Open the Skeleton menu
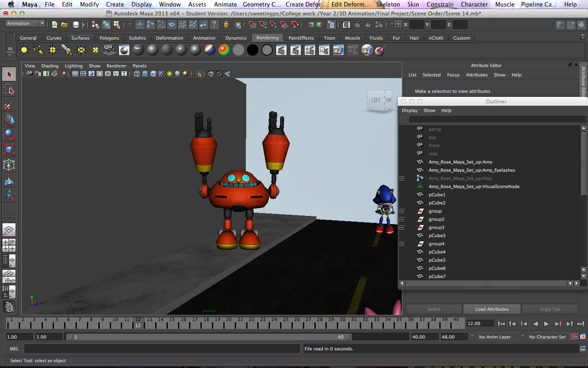The height and width of the screenshot is (368, 588). point(388,4)
